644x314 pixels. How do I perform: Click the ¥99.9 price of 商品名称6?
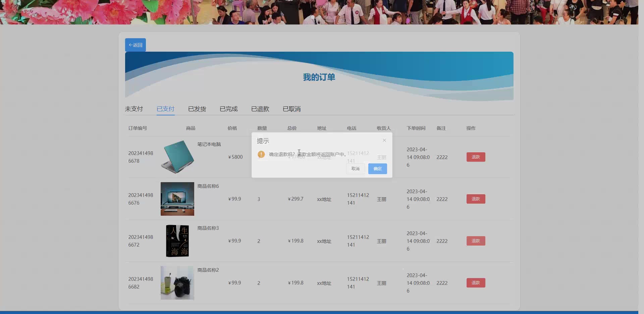click(234, 199)
